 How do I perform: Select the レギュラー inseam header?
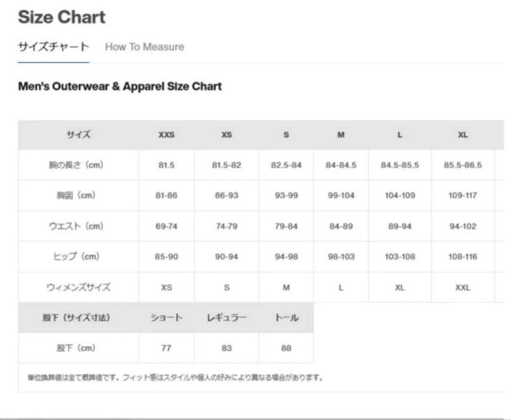[227, 318]
